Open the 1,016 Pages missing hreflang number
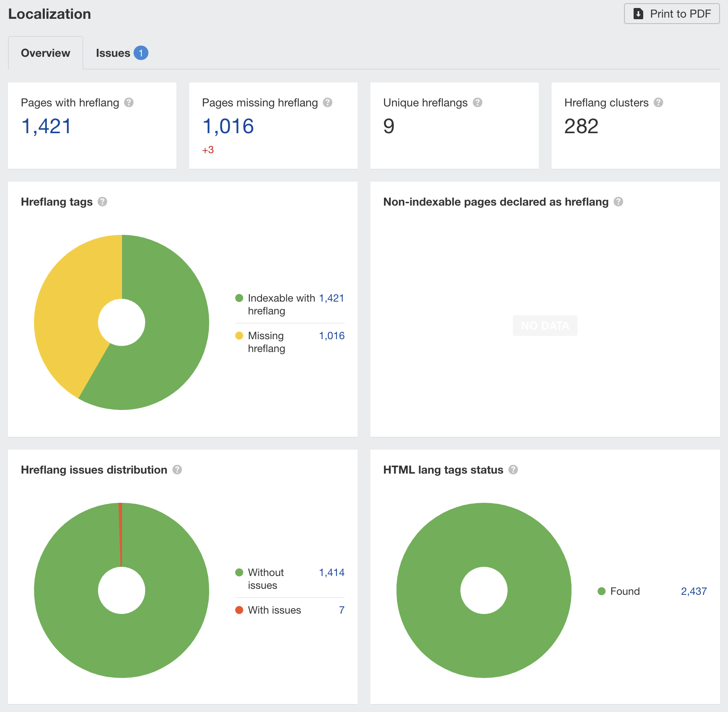Viewport: 728px width, 712px height. (x=228, y=126)
